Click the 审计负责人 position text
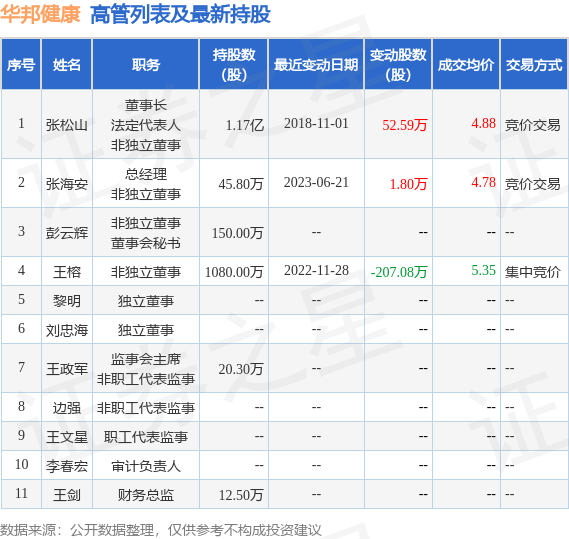The image size is (569, 539). click(x=146, y=466)
